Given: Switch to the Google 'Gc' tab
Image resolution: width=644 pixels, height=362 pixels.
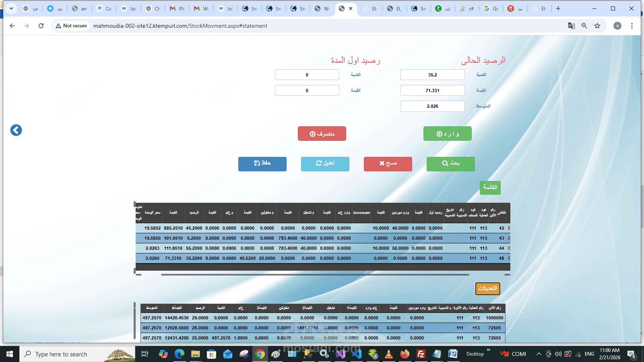Looking at the screenshot, I should 491,8.
